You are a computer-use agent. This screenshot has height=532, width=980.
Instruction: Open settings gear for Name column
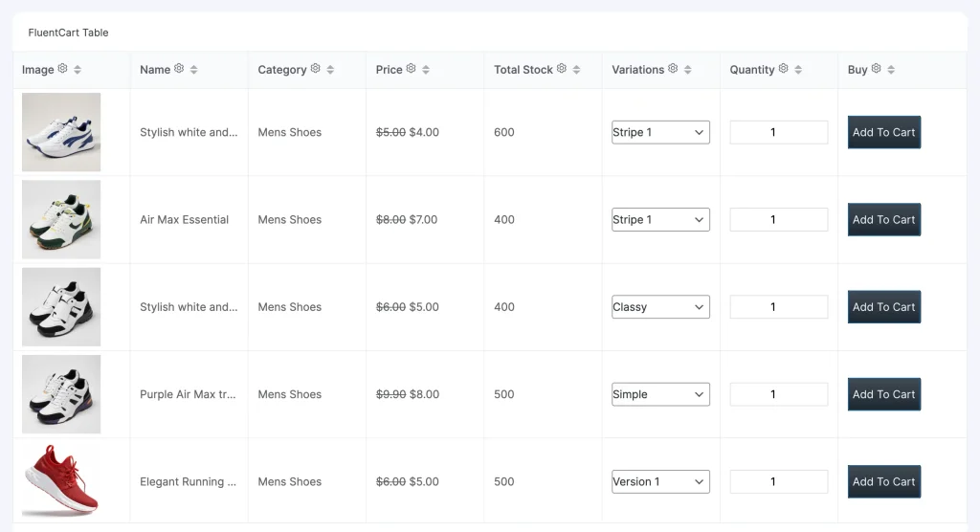coord(179,69)
